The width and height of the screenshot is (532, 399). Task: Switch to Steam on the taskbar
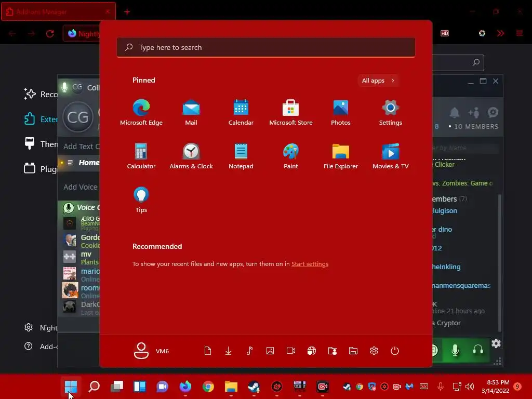click(x=254, y=387)
